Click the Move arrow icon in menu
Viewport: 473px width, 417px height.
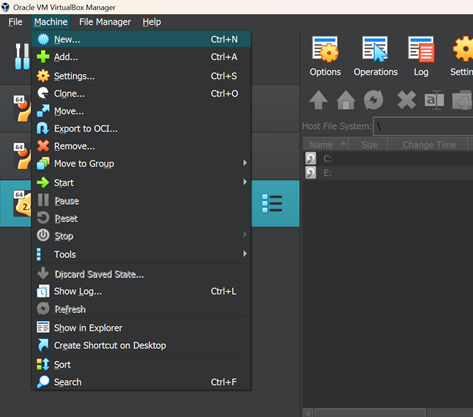[x=43, y=111]
